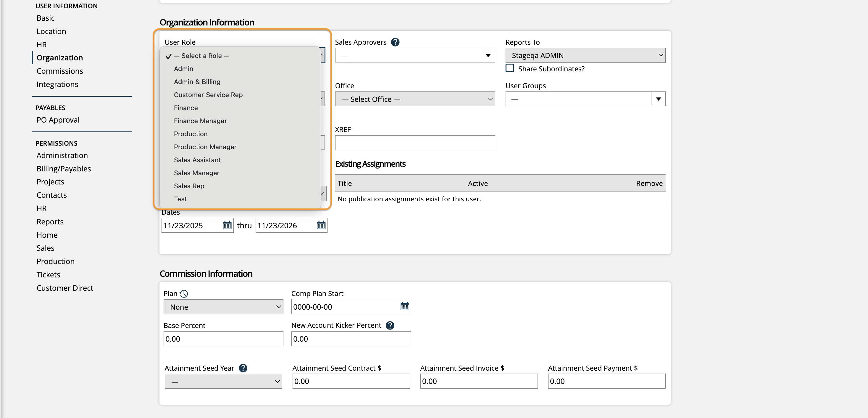Open Comp Plan Start calendar icon
The height and width of the screenshot is (418, 868).
(x=405, y=306)
